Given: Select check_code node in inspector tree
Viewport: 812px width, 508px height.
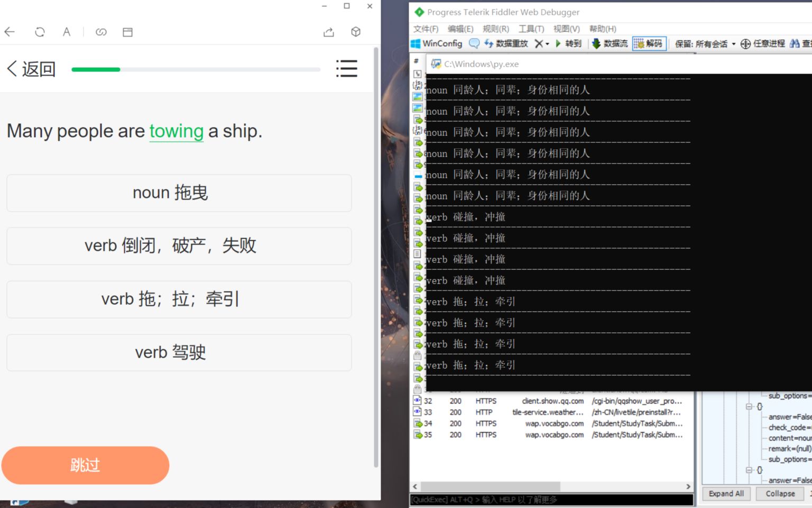Looking at the screenshot, I should point(790,428).
